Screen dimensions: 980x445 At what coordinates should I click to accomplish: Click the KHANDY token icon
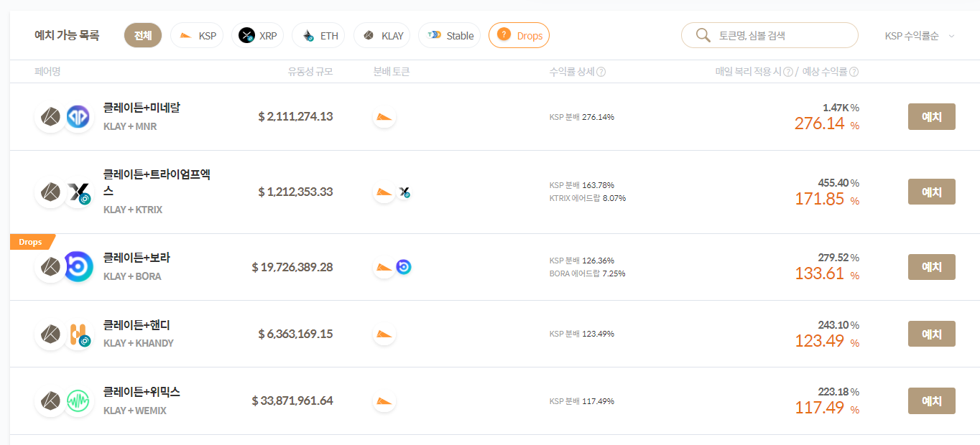point(78,334)
